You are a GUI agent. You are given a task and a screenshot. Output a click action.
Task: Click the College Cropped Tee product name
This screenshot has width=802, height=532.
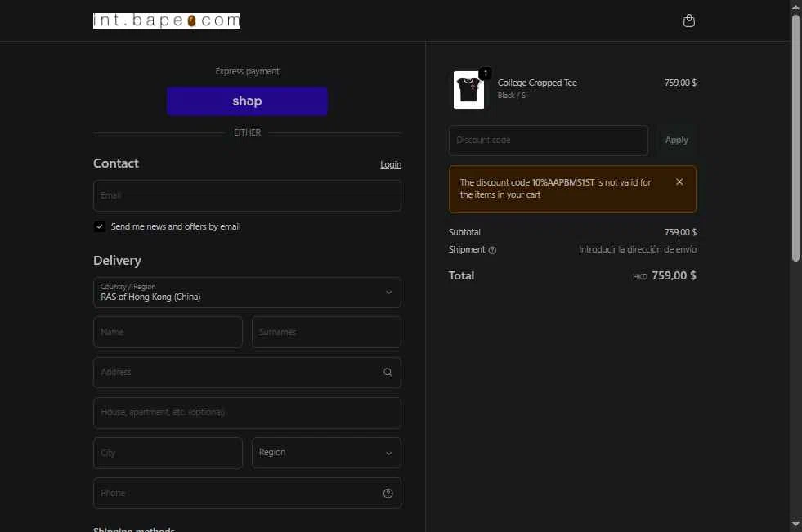coord(537,83)
